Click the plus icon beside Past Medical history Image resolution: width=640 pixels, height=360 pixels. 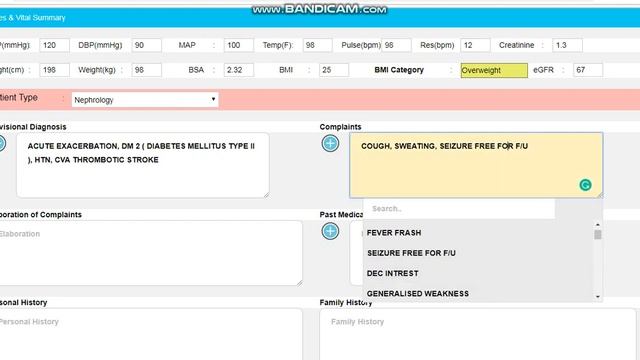[330, 231]
